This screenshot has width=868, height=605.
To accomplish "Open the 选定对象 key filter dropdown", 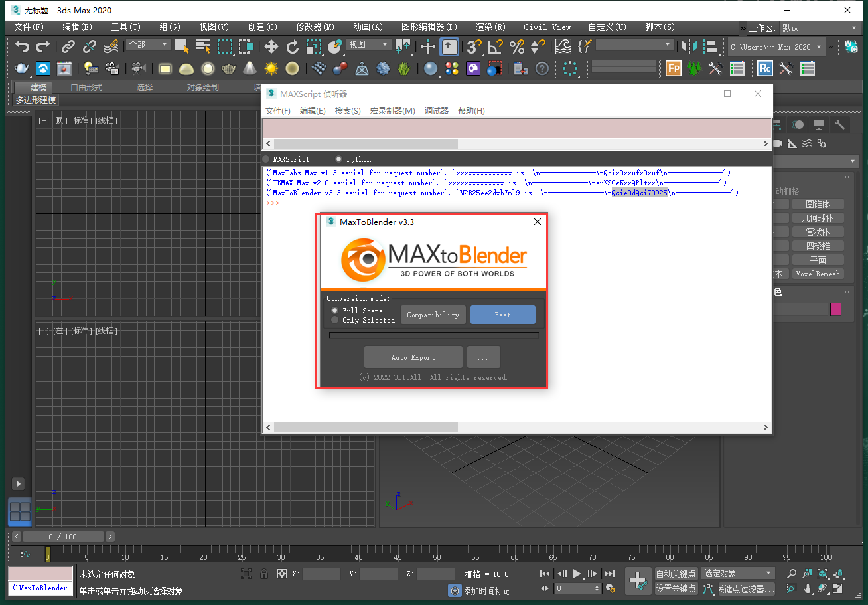I will coord(739,574).
